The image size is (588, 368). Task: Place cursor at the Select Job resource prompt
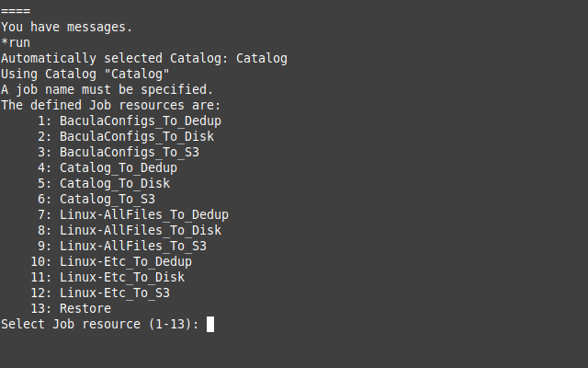(x=210, y=325)
